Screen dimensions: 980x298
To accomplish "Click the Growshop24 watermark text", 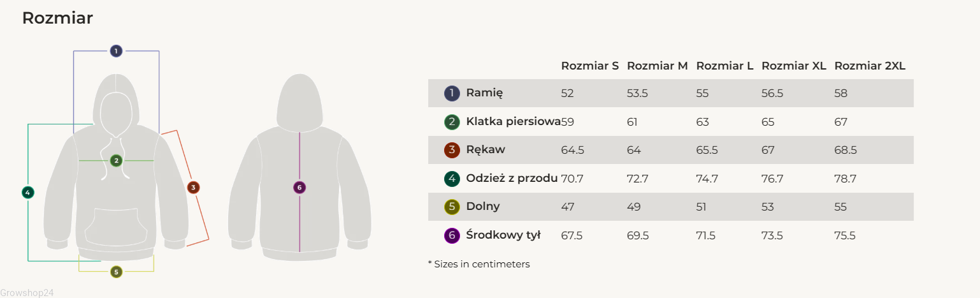I will coord(27,293).
